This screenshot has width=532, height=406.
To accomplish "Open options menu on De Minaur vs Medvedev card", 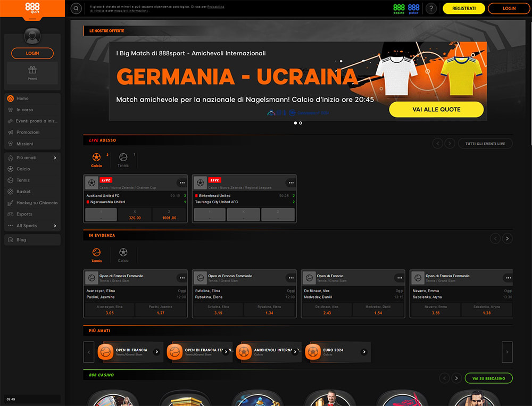I will [x=400, y=278].
